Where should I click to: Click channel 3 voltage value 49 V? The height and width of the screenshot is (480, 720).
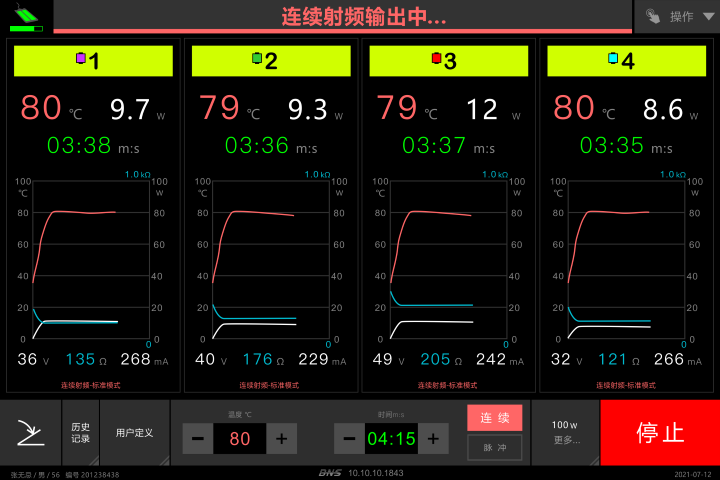[388, 359]
